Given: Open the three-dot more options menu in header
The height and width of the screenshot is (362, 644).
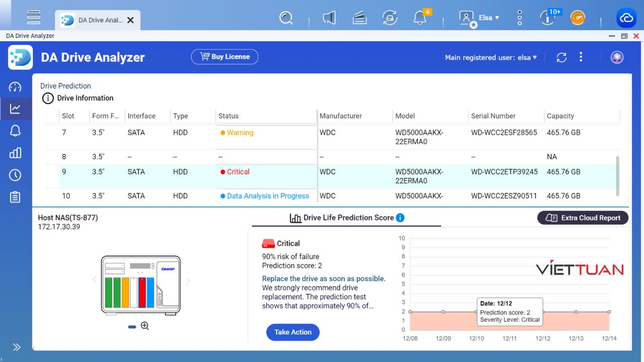Looking at the screenshot, I should [x=581, y=57].
